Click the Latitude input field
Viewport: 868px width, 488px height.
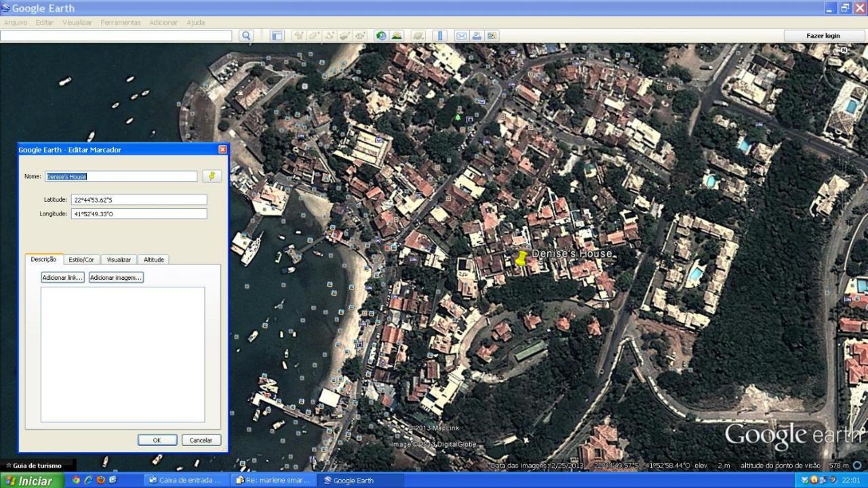point(139,200)
